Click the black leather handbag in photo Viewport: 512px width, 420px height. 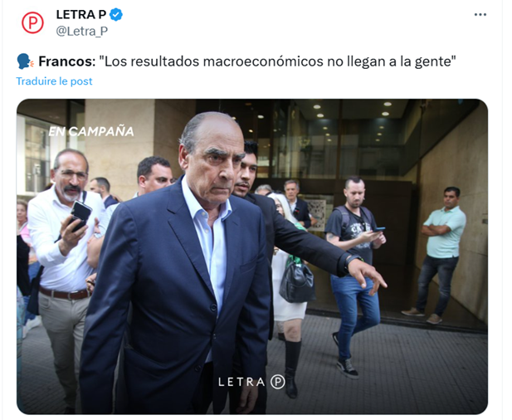(296, 281)
